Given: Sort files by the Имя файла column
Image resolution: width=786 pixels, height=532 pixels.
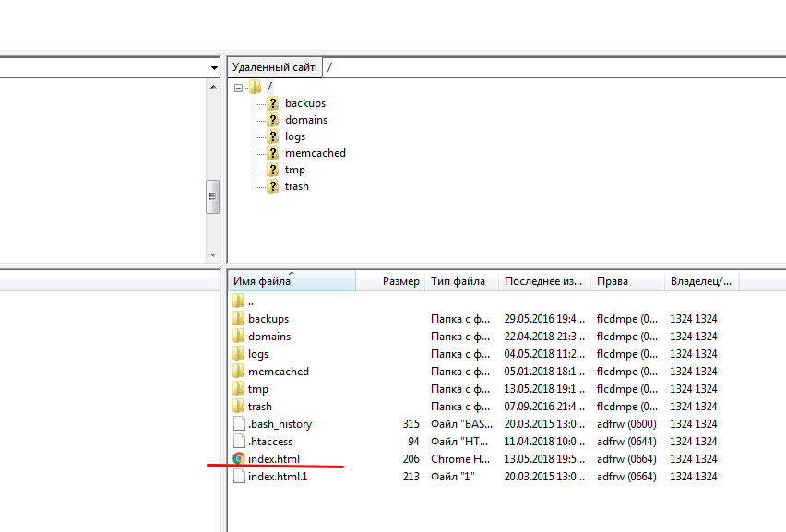Looking at the screenshot, I should coord(291,281).
